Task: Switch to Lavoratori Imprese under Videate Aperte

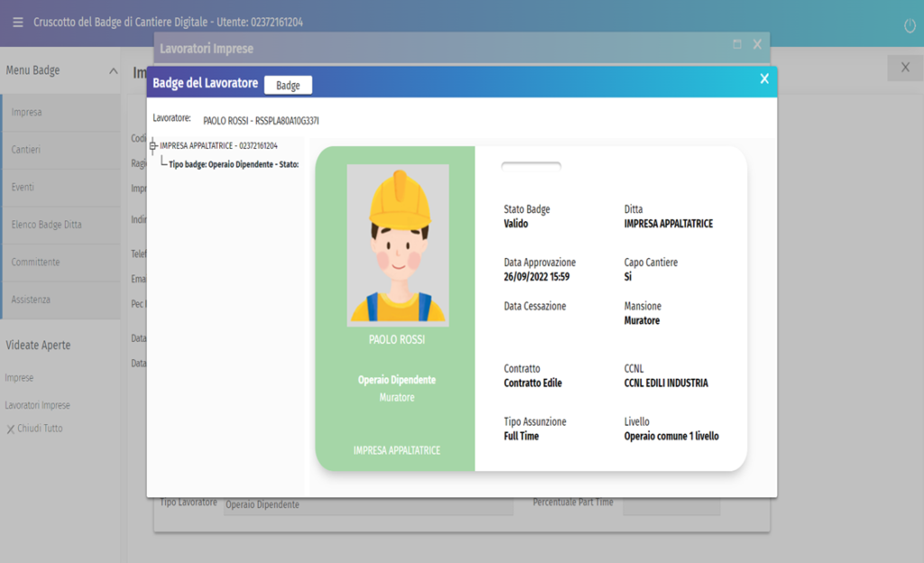Action: [x=37, y=405]
